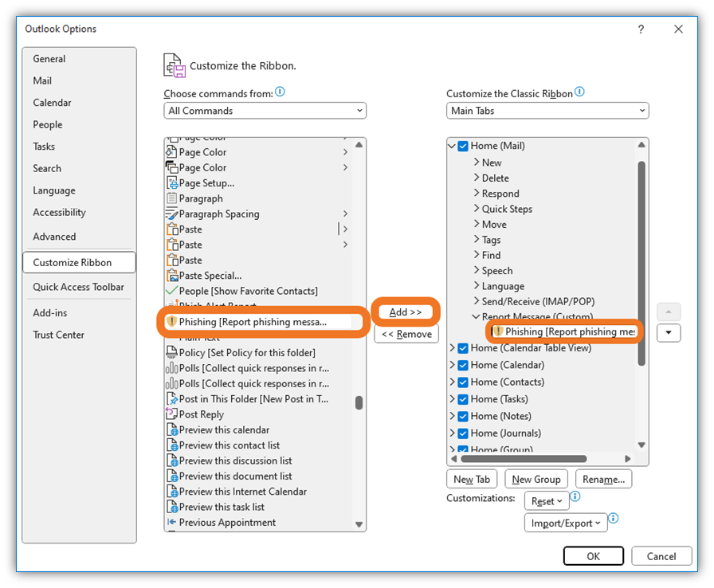Expand the Quick Steps group

tap(477, 209)
